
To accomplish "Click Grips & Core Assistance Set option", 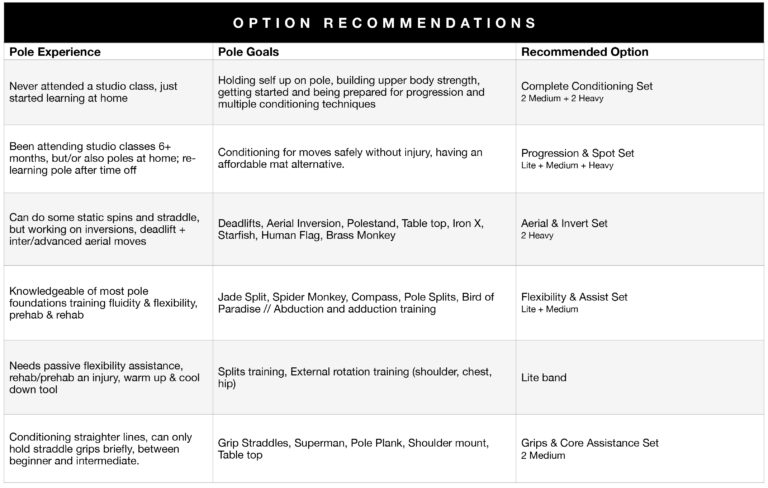I will click(590, 443).
